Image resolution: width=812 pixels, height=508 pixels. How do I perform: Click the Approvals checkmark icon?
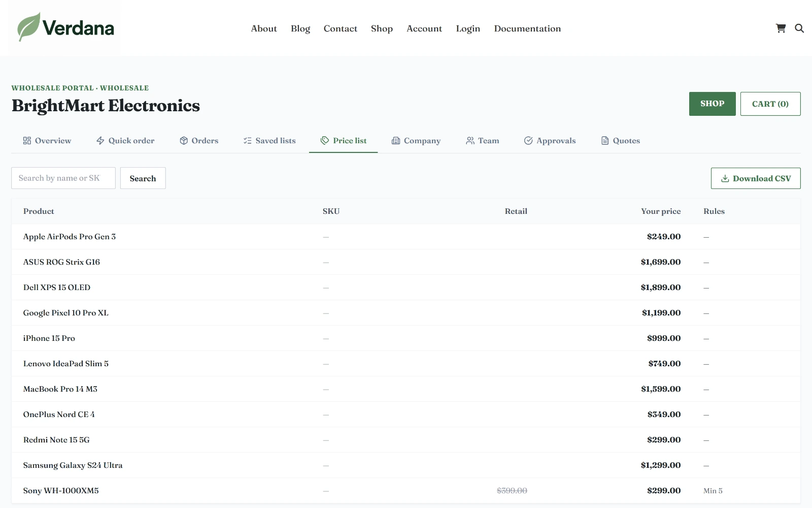528,141
